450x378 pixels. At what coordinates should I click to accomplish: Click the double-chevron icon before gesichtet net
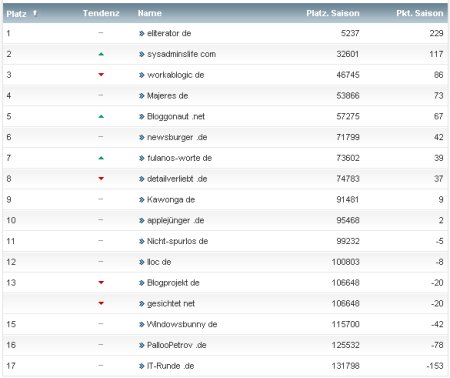(142, 304)
